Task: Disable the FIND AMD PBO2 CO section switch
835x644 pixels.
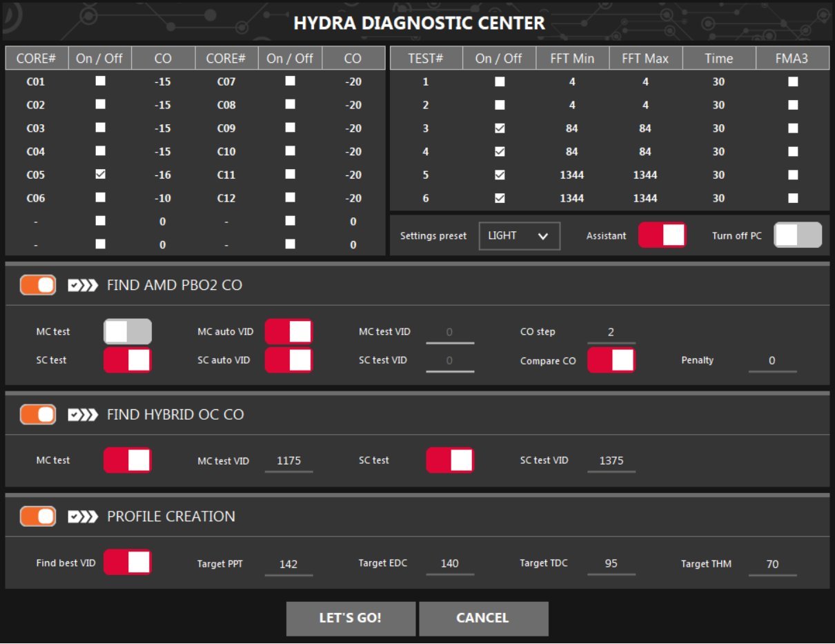Action: click(x=38, y=285)
